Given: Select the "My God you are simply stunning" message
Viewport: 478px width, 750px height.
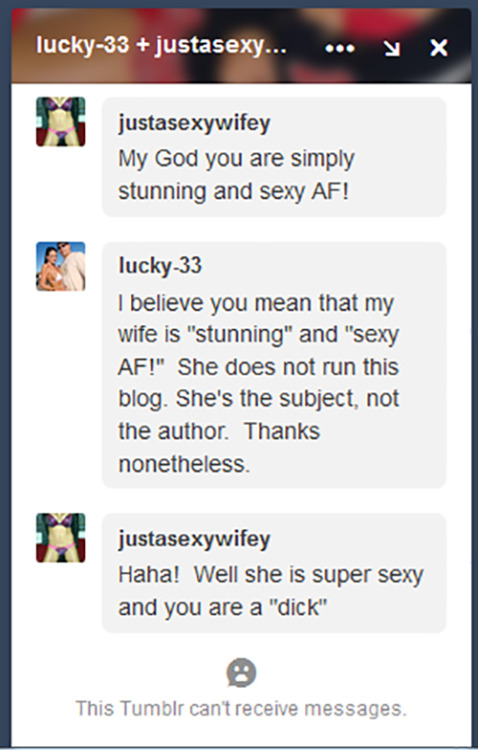Looking at the screenshot, I should point(274,157).
